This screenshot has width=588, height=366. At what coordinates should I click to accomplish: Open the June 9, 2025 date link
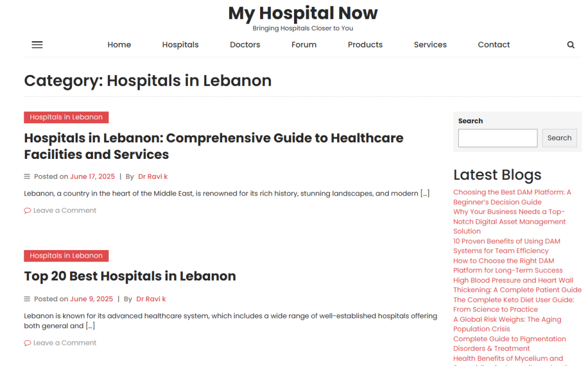pos(91,299)
